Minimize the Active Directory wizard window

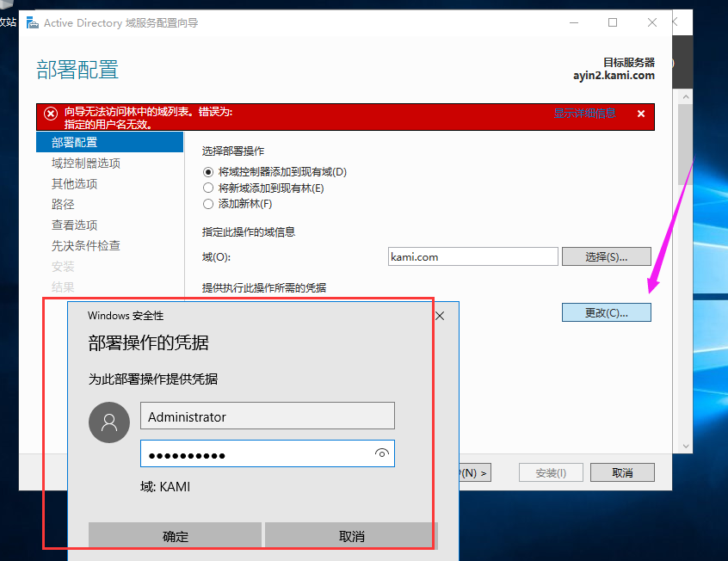pos(574,22)
